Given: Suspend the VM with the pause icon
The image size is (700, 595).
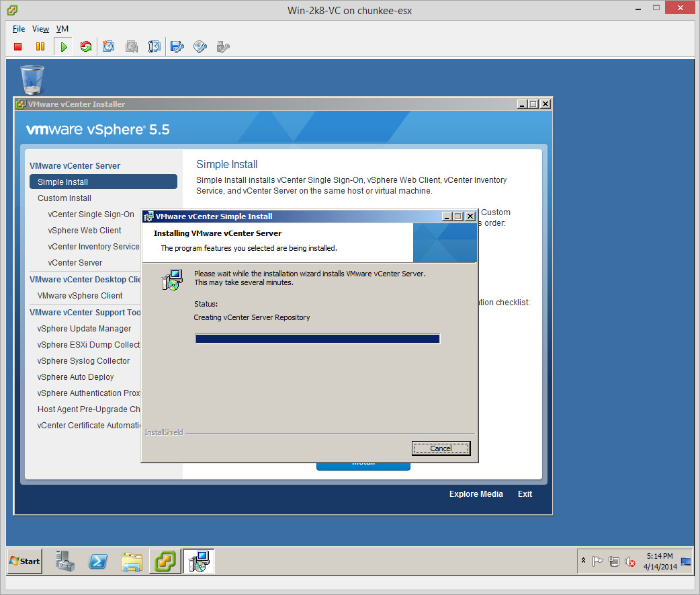Looking at the screenshot, I should click(40, 46).
